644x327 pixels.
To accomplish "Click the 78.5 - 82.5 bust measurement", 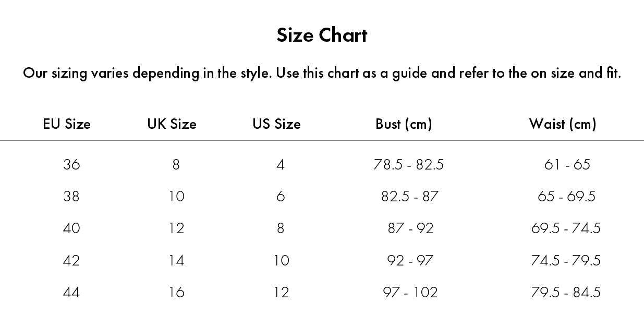I will click(409, 165).
